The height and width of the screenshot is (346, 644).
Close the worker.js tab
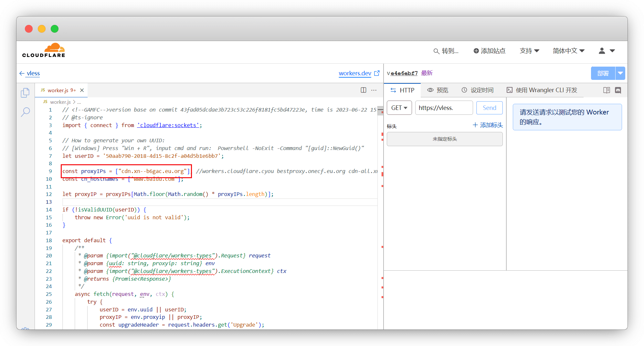point(82,90)
